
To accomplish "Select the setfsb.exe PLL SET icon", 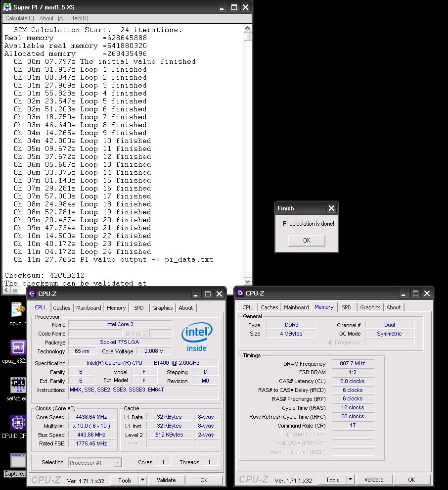I will [x=18, y=385].
